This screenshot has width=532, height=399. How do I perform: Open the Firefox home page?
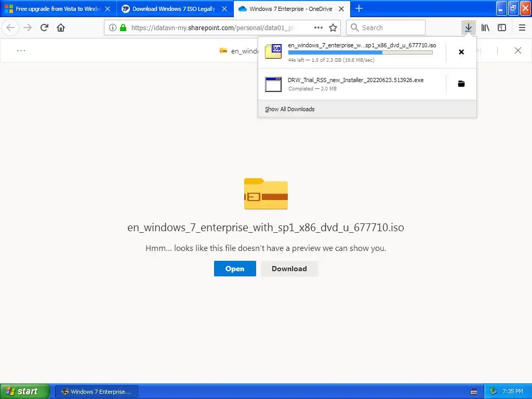[61, 28]
